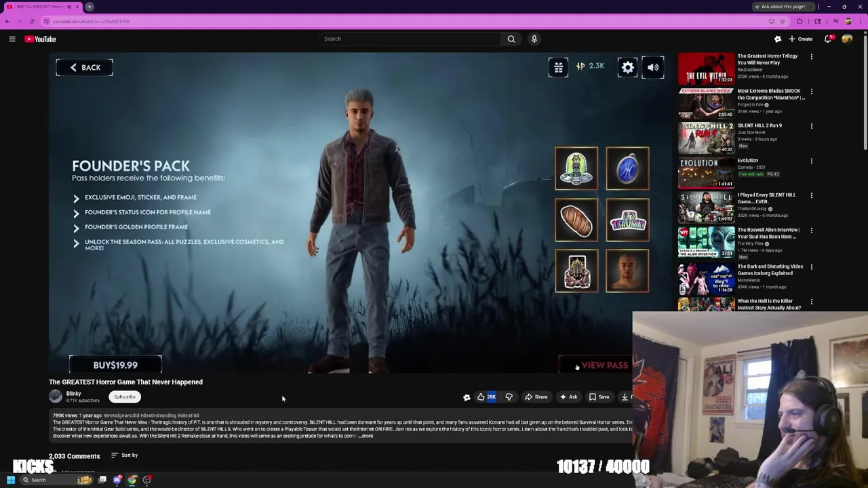Click the Ask sparkle button

click(x=568, y=396)
